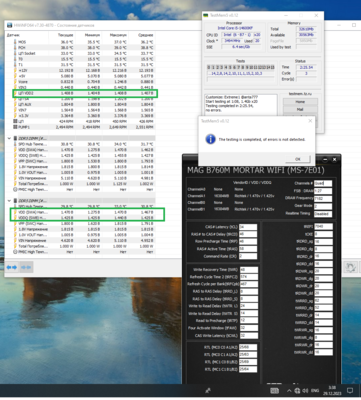Click the network globe tray icon
361x400 pixels.
[x=297, y=391]
